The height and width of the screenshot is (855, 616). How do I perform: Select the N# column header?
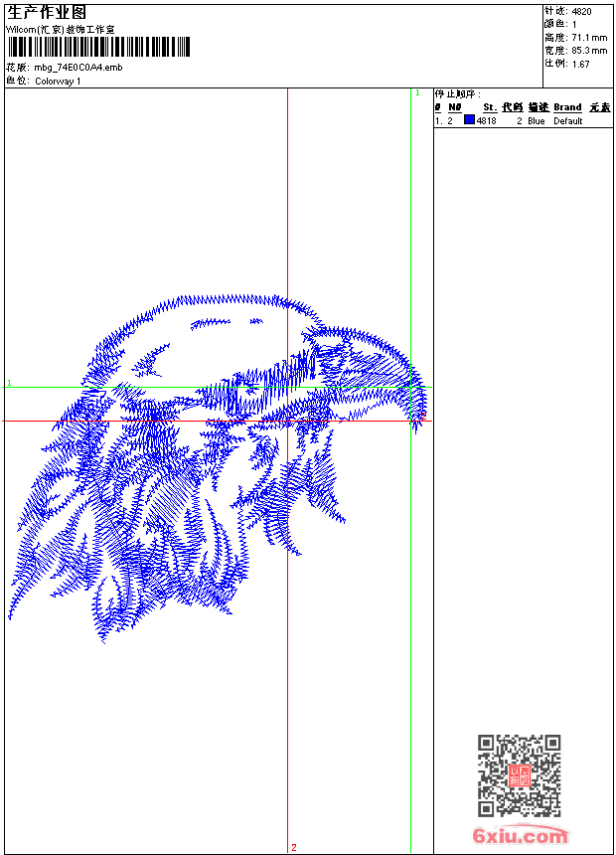(454, 107)
